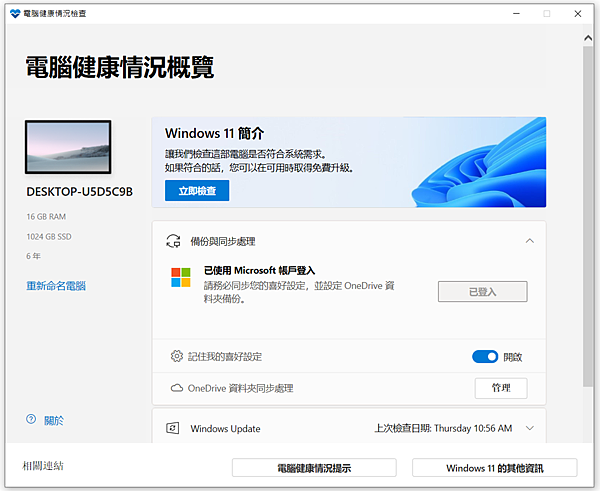Click the 已登入 button

tap(483, 292)
